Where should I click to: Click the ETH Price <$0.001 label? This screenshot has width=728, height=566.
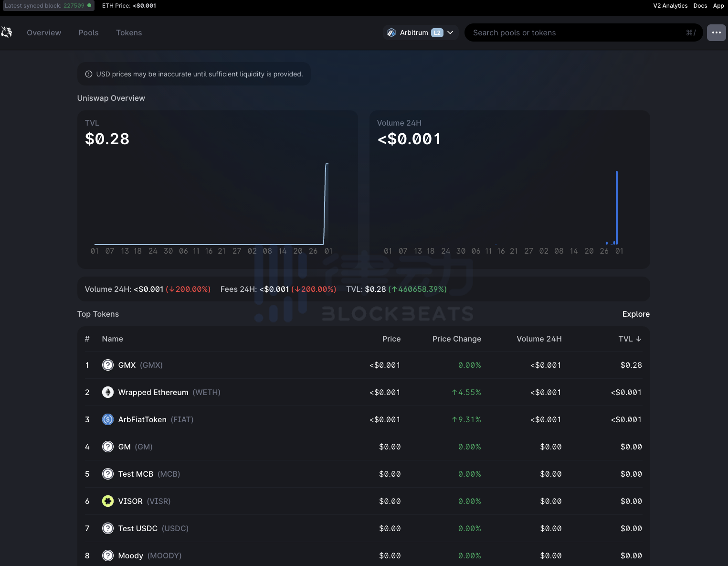point(129,6)
